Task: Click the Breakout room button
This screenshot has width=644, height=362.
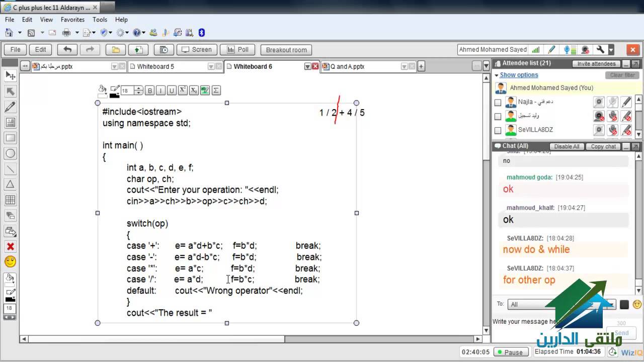Action: (x=286, y=50)
